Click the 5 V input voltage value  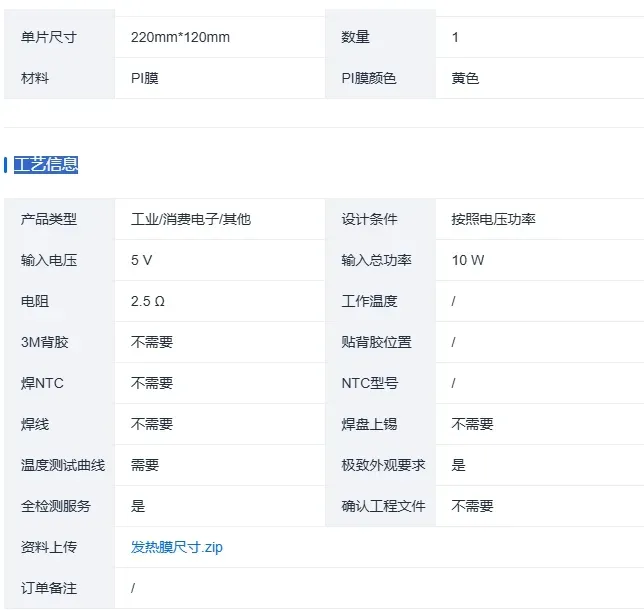pyautogui.click(x=141, y=260)
